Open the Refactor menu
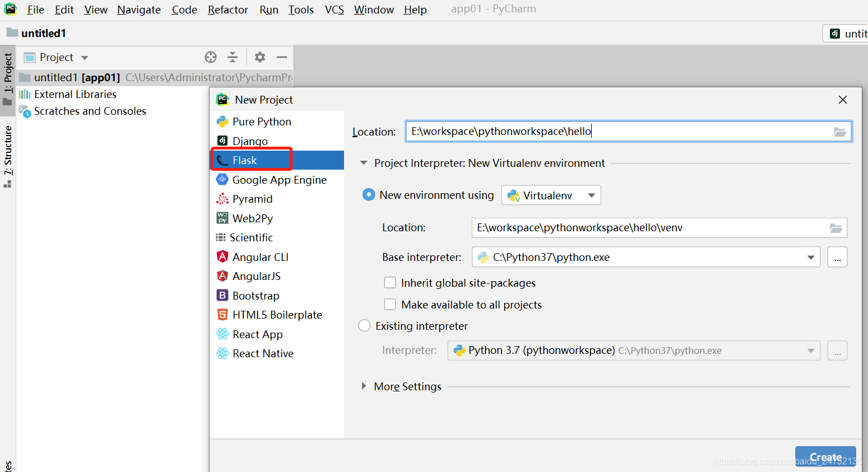Screen dimensions: 868x472 (x=228, y=10)
